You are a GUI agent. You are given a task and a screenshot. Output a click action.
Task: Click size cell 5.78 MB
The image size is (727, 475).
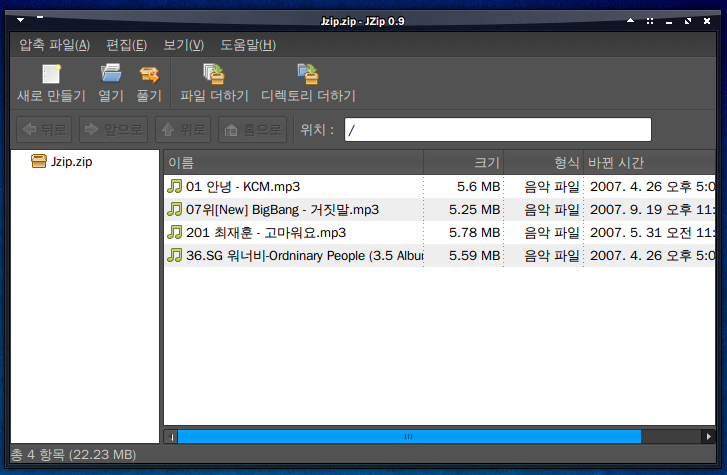(474, 232)
